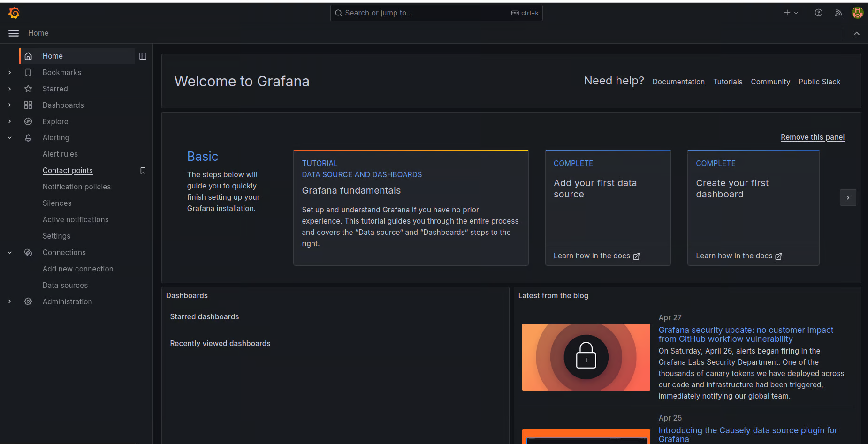868x444 pixels.
Task: Click the Dashboards grid icon
Action: click(28, 105)
